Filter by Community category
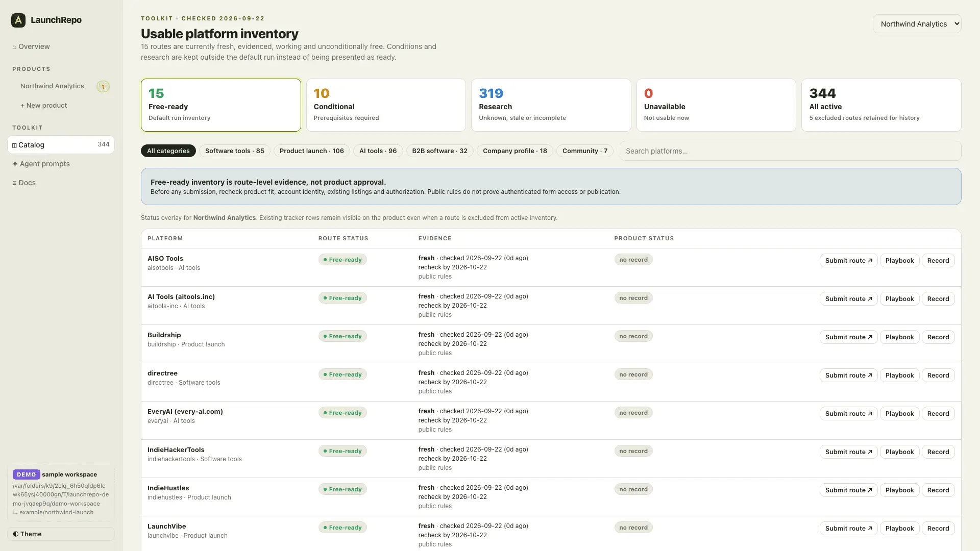This screenshot has width=980, height=551. [584, 151]
